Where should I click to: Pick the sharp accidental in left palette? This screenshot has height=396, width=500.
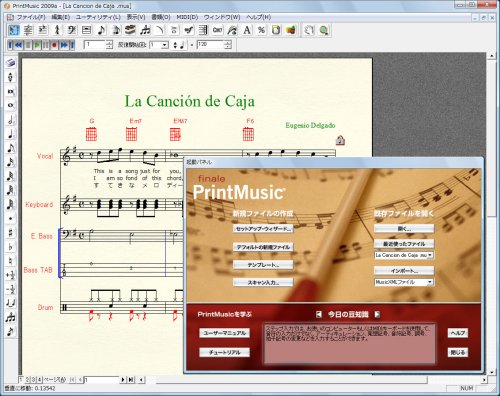tap(11, 233)
